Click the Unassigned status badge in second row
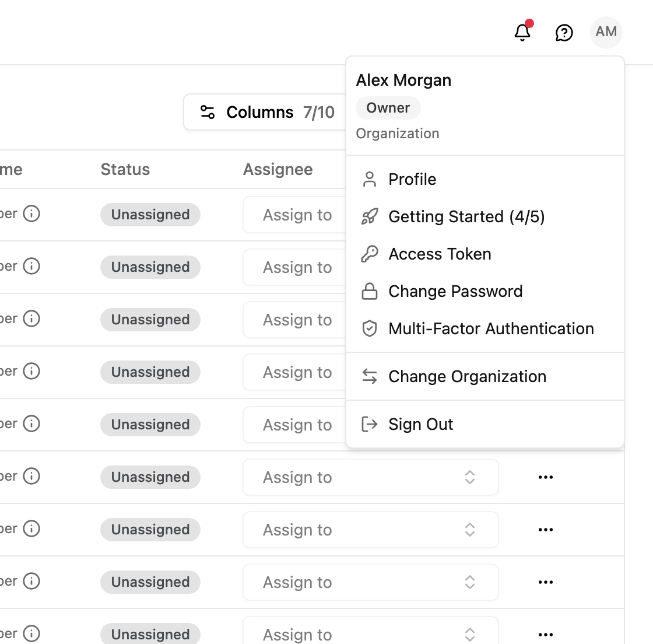The image size is (653, 644). click(150, 267)
